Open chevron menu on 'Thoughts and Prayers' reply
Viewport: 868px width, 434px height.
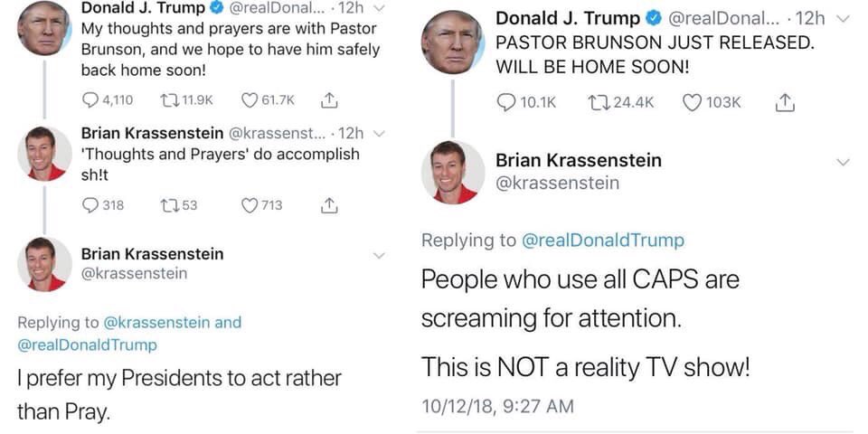click(378, 134)
